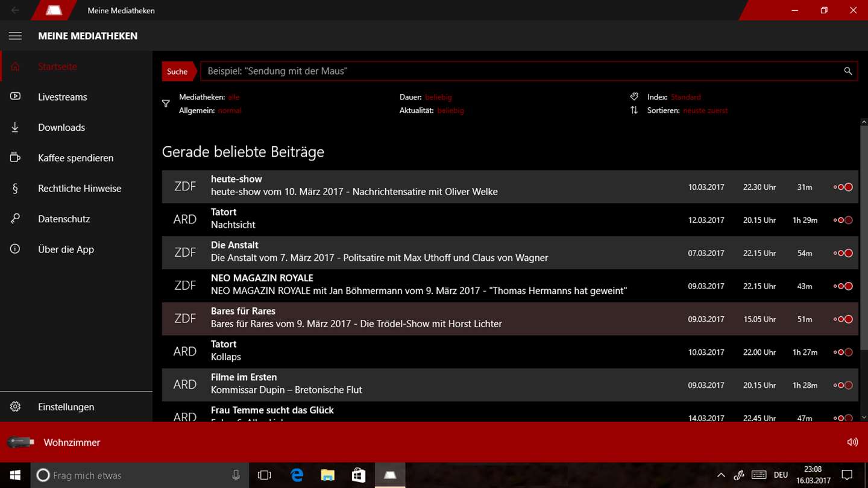Change the Mediatheken filter value 'alle'
This screenshot has width=868, height=488.
pyautogui.click(x=233, y=97)
